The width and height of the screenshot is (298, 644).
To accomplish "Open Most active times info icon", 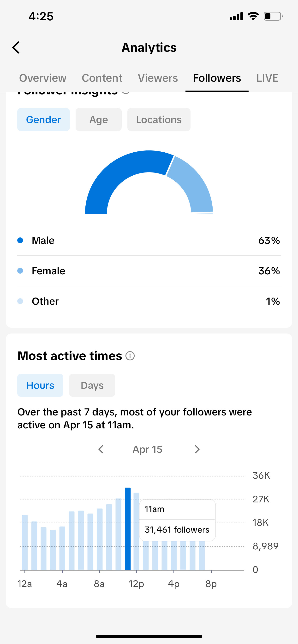I will tap(130, 356).
